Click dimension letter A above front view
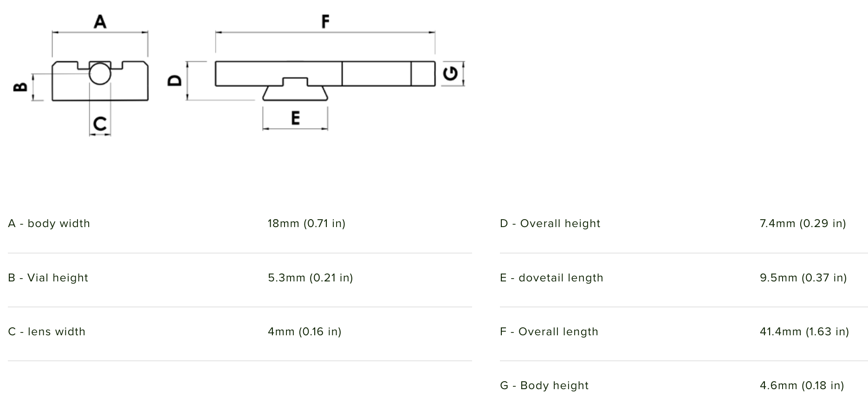Screen dimensions: 868x404 pyautogui.click(x=100, y=21)
